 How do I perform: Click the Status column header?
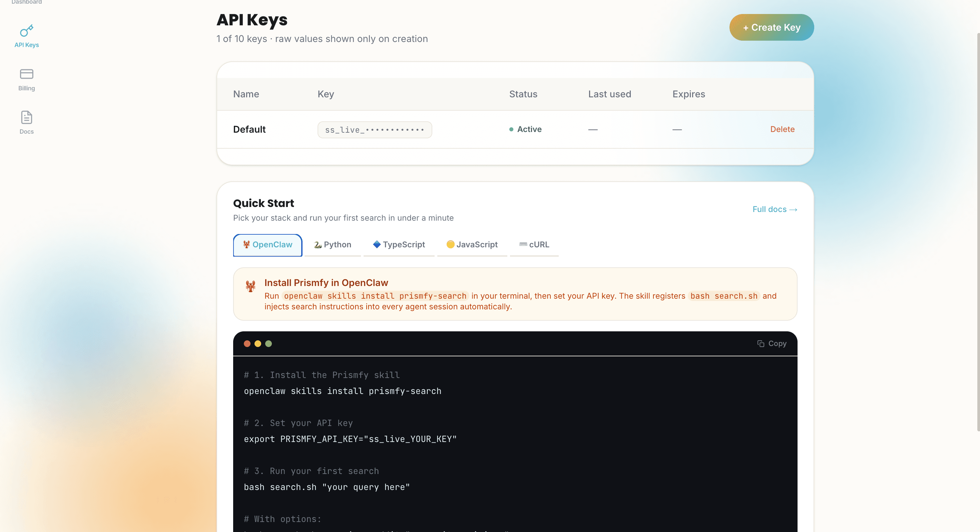click(x=523, y=94)
